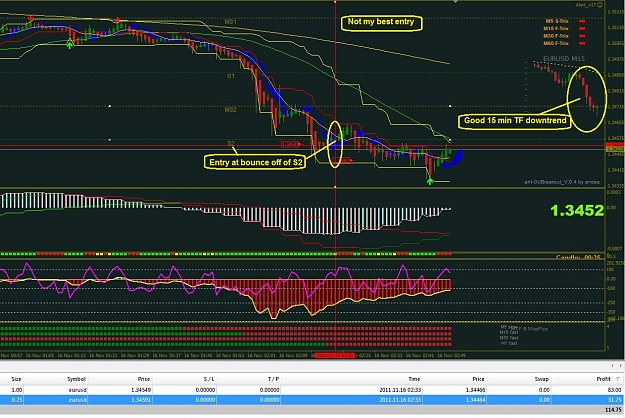This screenshot has width=625, height=418.
Task: Click the 31.75 profit cell
Action: click(x=615, y=400)
